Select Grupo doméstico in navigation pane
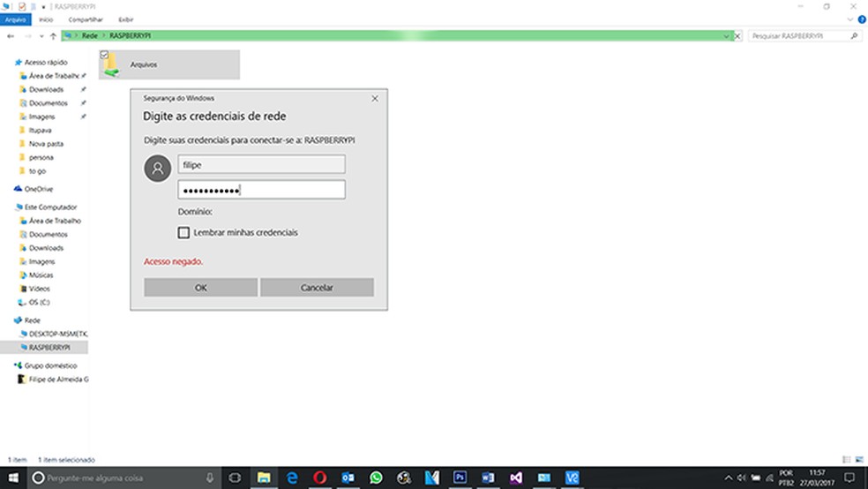The image size is (868, 489). [50, 366]
